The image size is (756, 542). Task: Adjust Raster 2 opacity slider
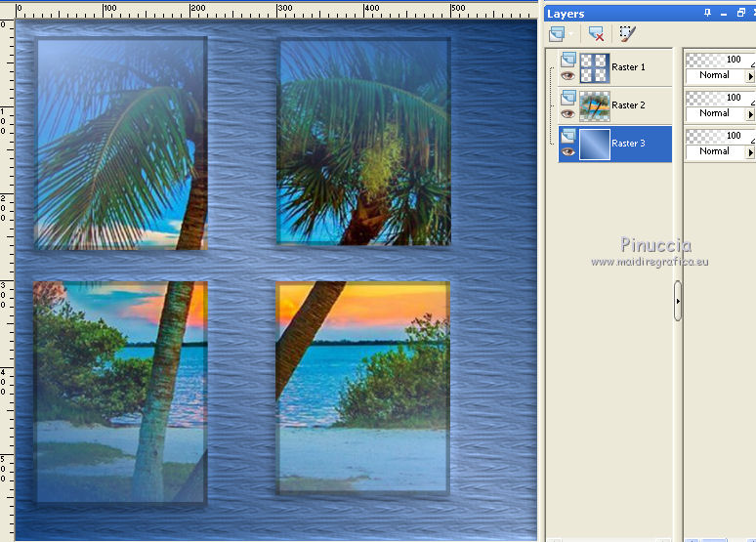720,98
